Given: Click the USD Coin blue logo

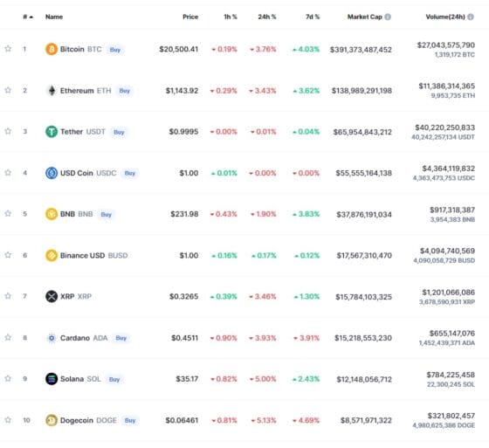Looking at the screenshot, I should coord(52,173).
